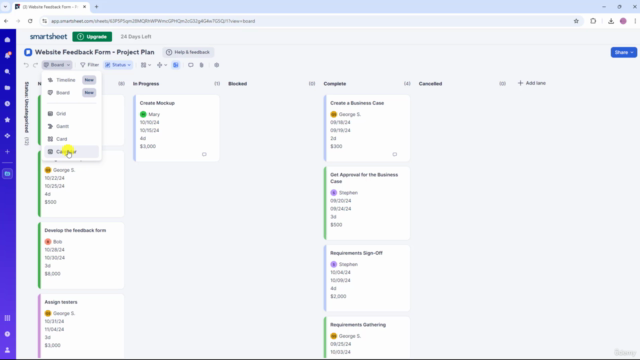640x360 pixels.
Task: Open WorkApps icon in sidebar
Action: 7,136
